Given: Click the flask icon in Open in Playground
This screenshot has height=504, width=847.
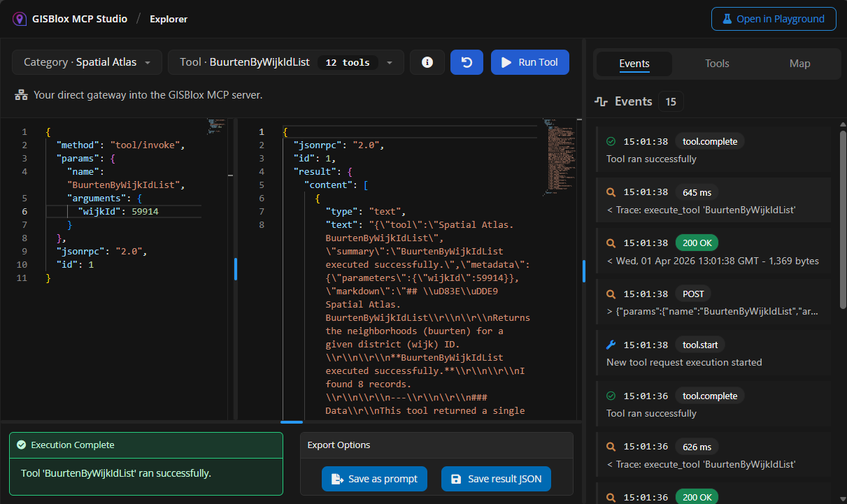Looking at the screenshot, I should pos(727,19).
